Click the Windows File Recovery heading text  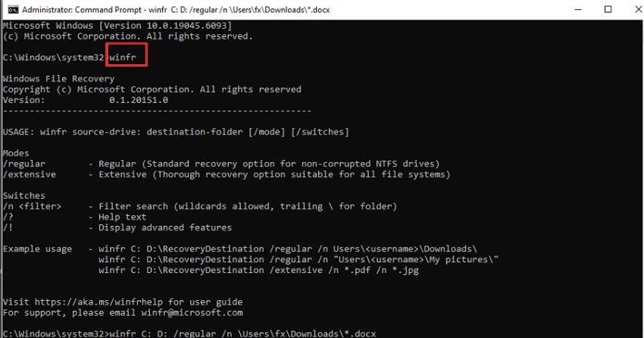(x=57, y=79)
